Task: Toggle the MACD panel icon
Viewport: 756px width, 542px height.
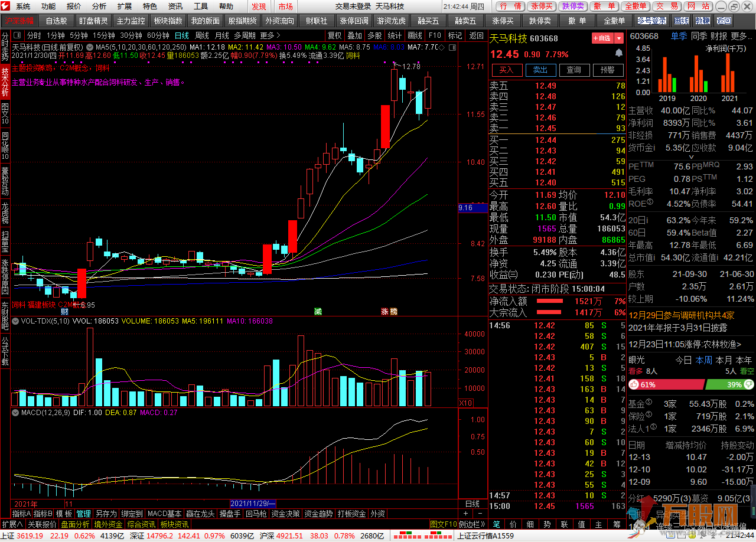Action: point(16,412)
